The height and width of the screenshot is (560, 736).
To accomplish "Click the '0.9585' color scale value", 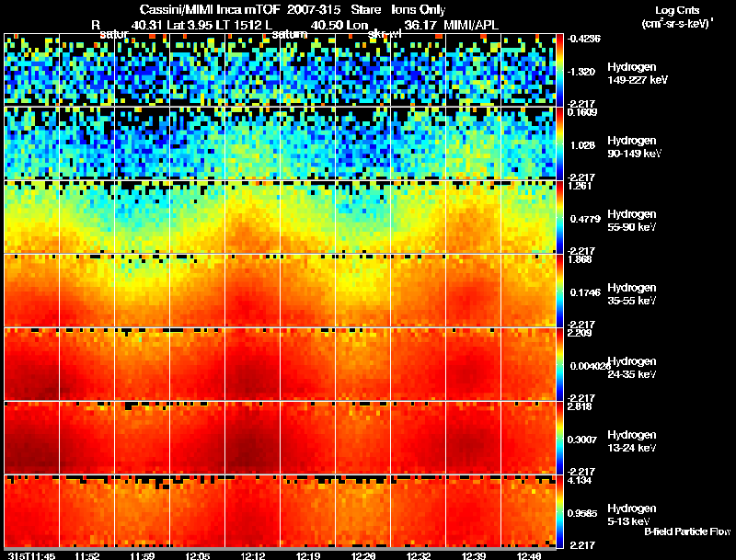I will coord(582,513).
